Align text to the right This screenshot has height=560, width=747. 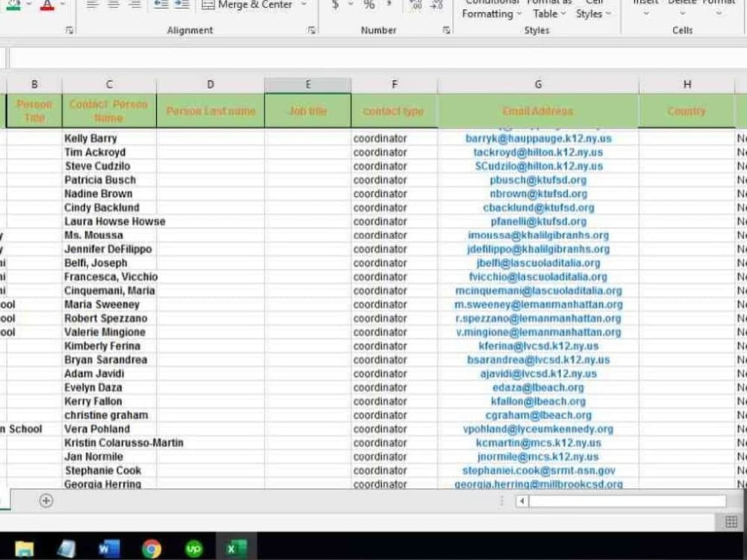pyautogui.click(x=134, y=4)
